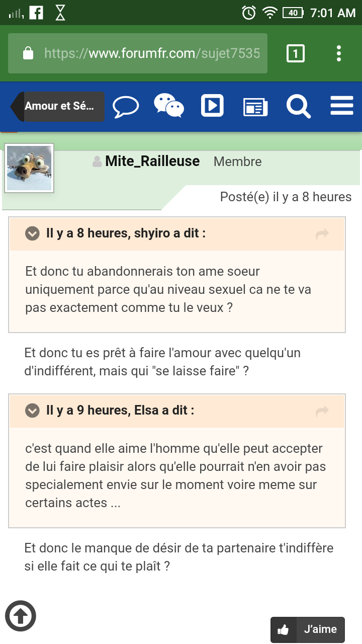The image size is (362, 644).
Task: Collapse the Elsa quote block
Action: pos(32,411)
